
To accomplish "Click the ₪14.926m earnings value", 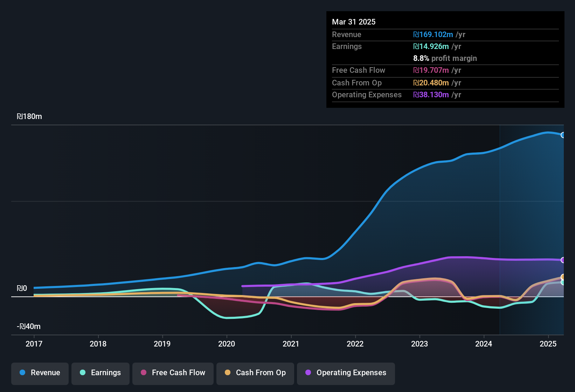I will [431, 47].
